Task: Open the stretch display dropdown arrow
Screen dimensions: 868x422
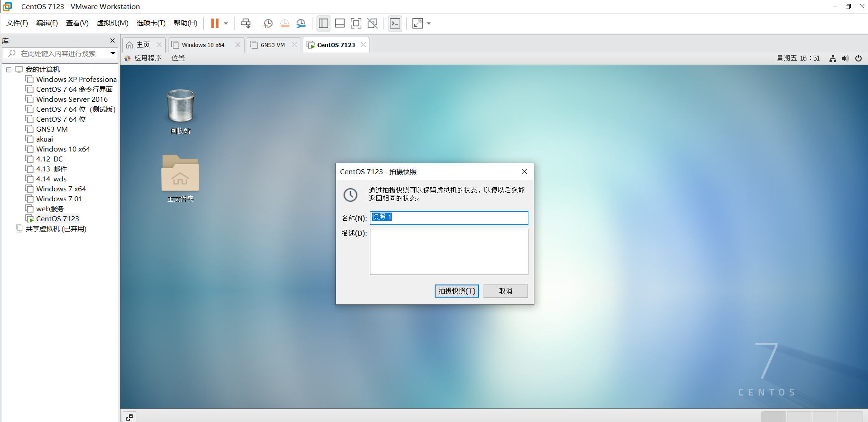Action: pyautogui.click(x=429, y=23)
